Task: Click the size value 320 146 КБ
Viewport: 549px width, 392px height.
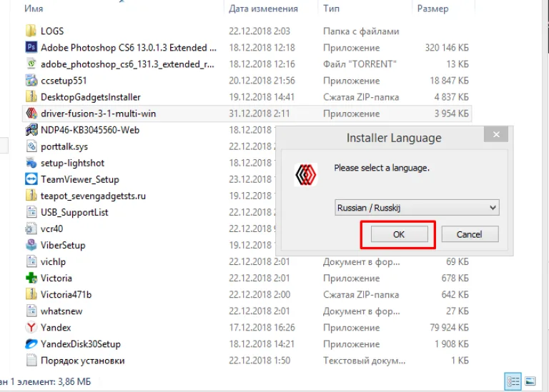Action: 447,48
